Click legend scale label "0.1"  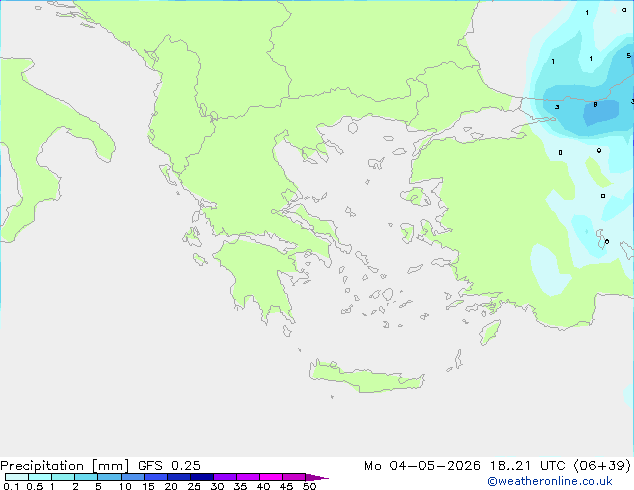pyautogui.click(x=11, y=486)
